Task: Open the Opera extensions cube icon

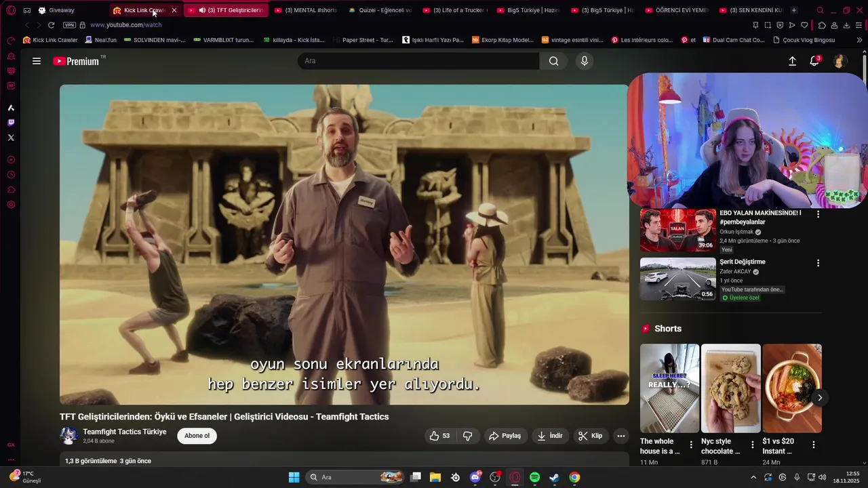Action: coord(822,25)
